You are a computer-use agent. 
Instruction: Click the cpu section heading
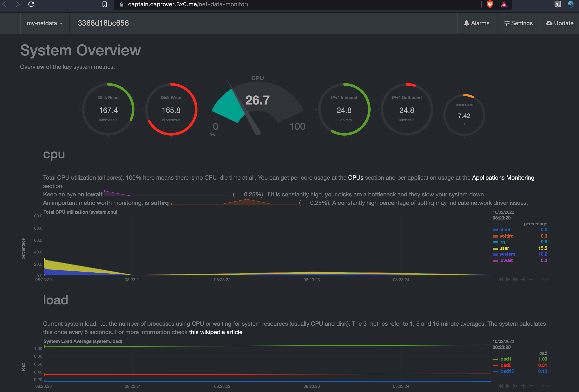54,155
